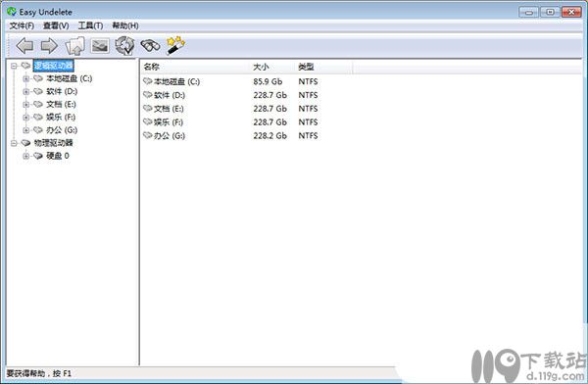The image size is (588, 384).
Task: Select 软件 (D:) name in list
Action: [x=170, y=95]
